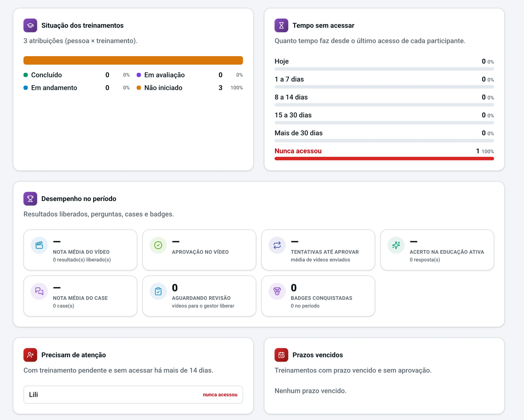The width and height of the screenshot is (524, 420).
Task: Click the green checkmark icon for Aprovação no vídeo
Action: tap(158, 245)
